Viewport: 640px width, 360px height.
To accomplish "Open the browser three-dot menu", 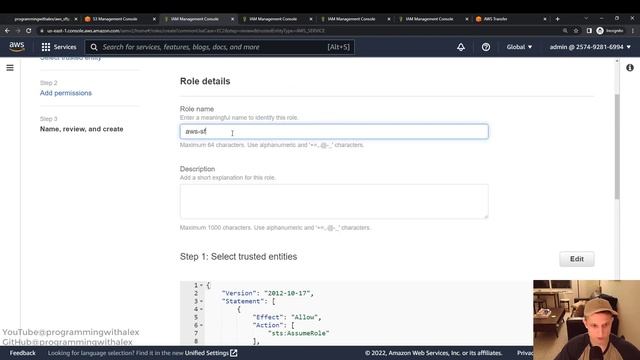I will [633, 31].
